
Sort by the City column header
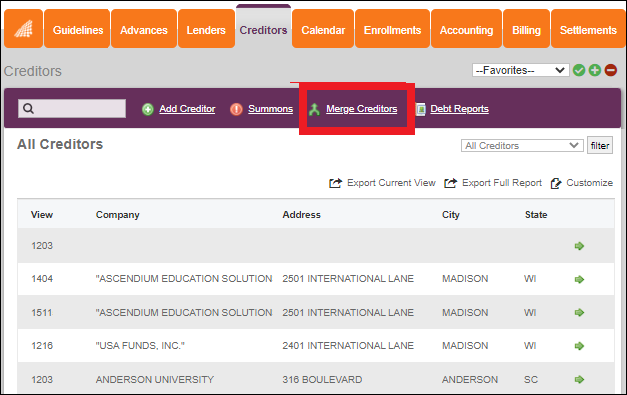451,215
